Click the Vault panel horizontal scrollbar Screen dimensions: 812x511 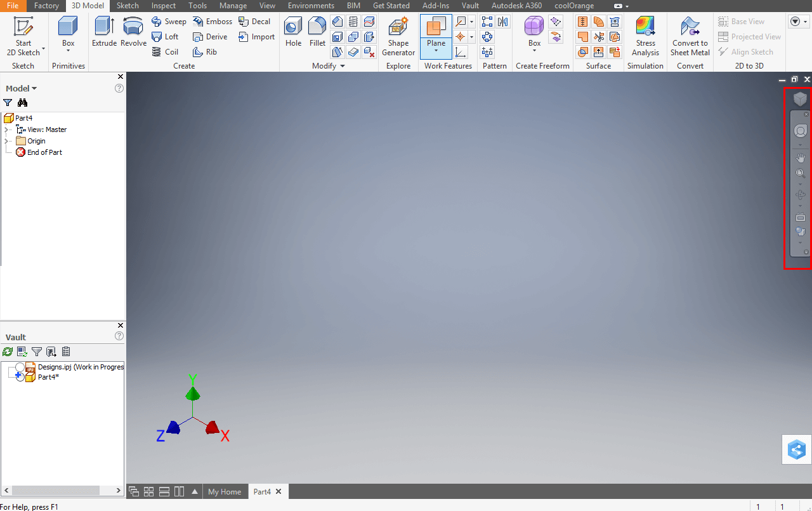(56, 491)
